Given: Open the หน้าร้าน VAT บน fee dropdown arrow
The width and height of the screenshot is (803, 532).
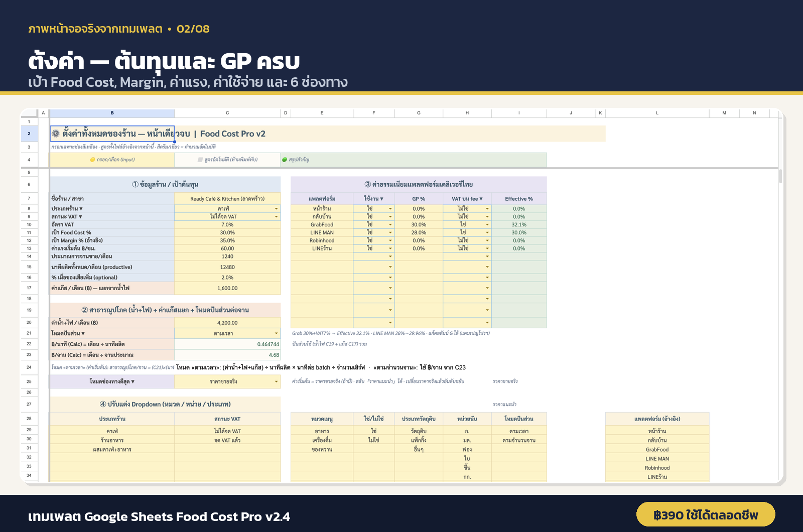Looking at the screenshot, I should pos(487,209).
